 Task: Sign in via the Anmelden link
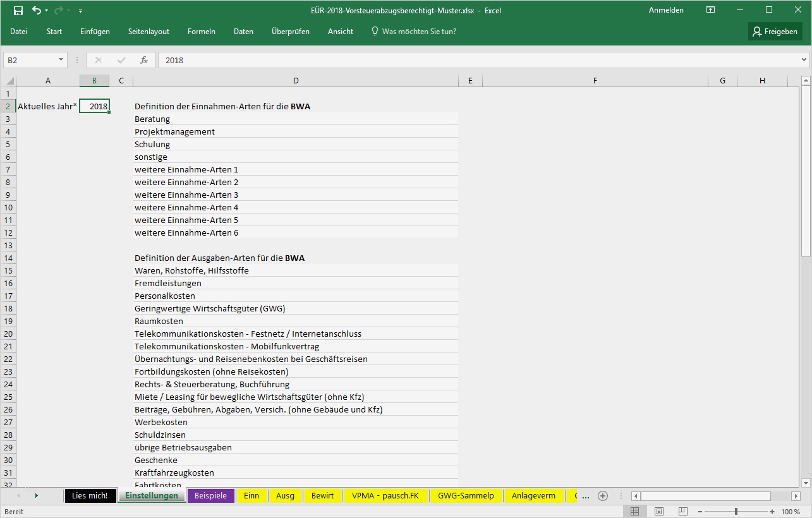tap(665, 10)
